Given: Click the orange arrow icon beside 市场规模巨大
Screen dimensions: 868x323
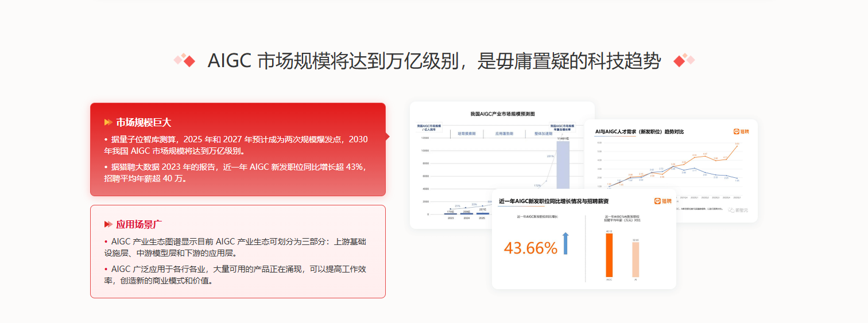Looking at the screenshot, I should tap(108, 122).
